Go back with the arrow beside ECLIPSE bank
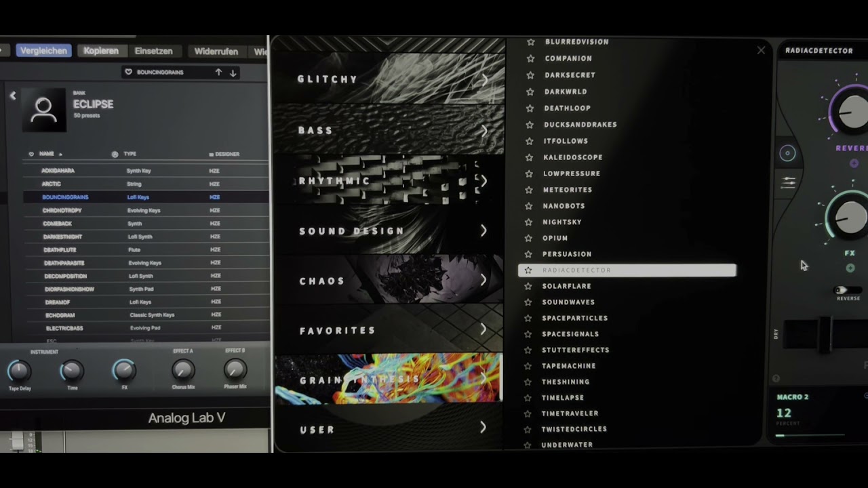 13,96
